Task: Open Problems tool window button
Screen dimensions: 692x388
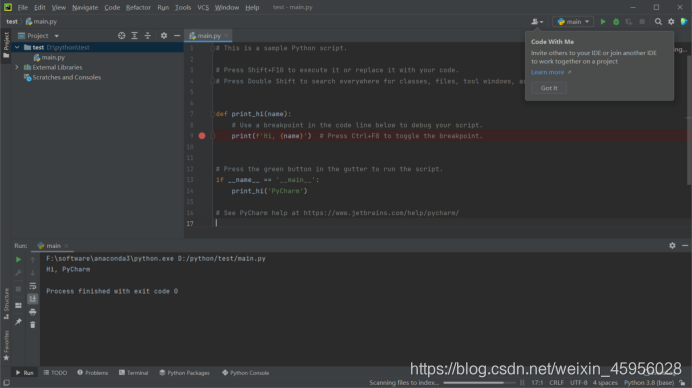Action: tap(92, 373)
